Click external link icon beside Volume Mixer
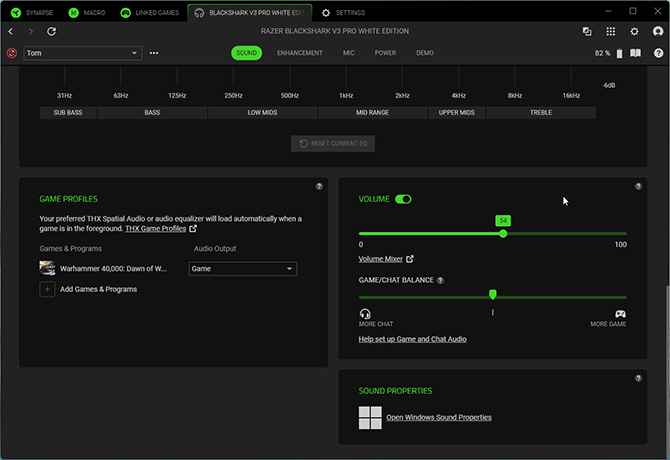Viewport: 670px width, 460px height. pyautogui.click(x=409, y=259)
